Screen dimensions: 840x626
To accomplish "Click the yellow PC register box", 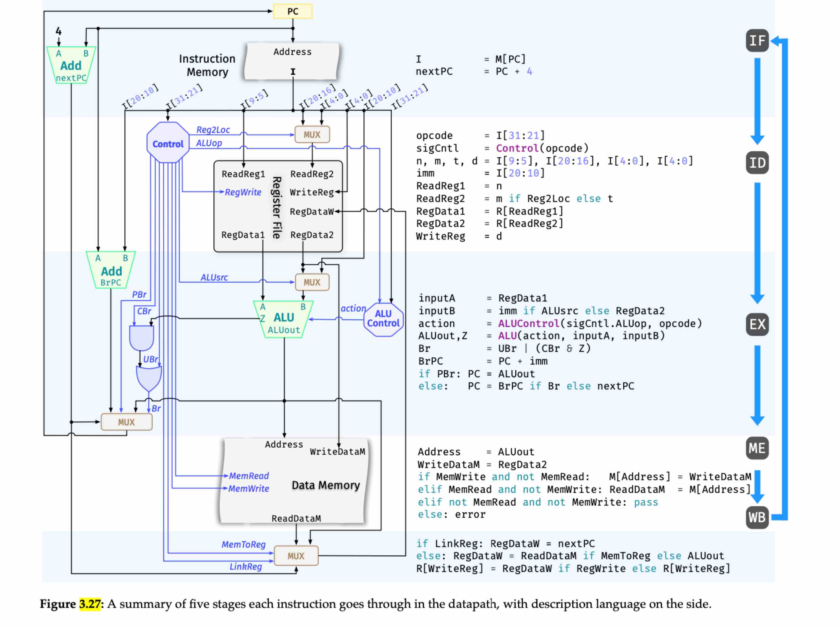I will click(292, 11).
